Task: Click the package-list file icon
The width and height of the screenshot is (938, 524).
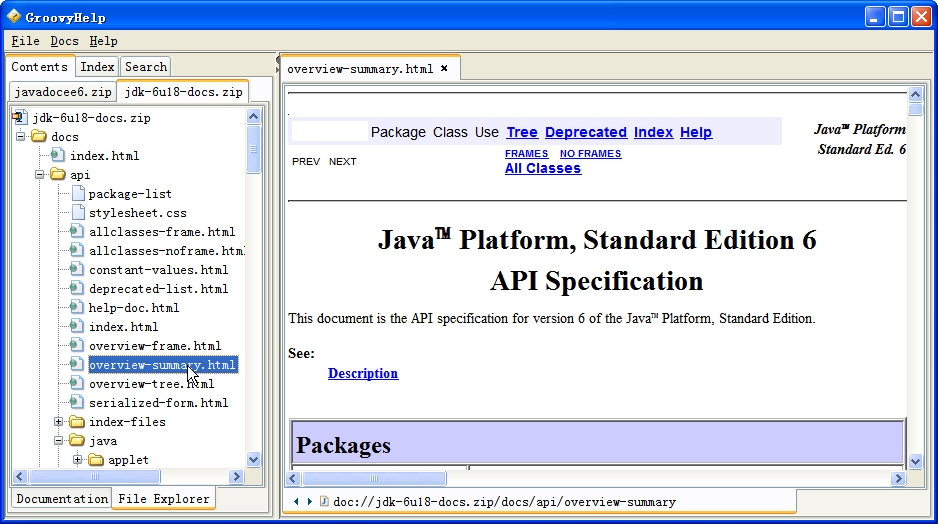Action: (x=78, y=193)
